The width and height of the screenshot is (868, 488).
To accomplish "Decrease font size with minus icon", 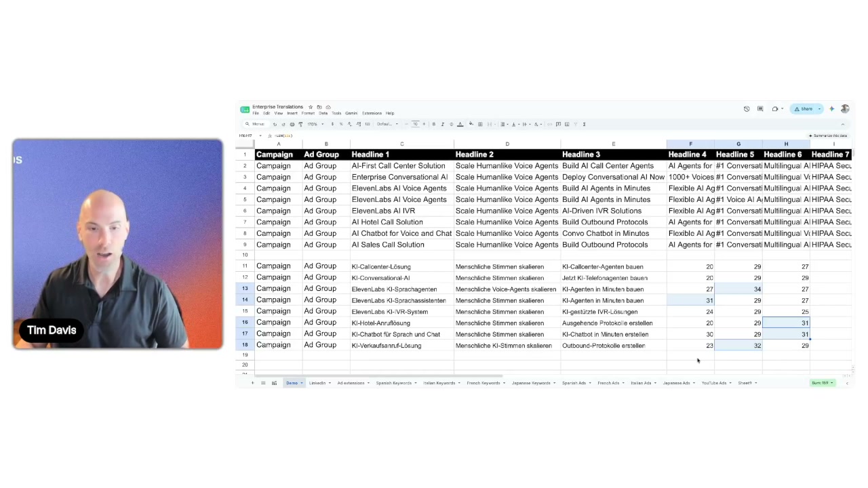I will point(407,124).
